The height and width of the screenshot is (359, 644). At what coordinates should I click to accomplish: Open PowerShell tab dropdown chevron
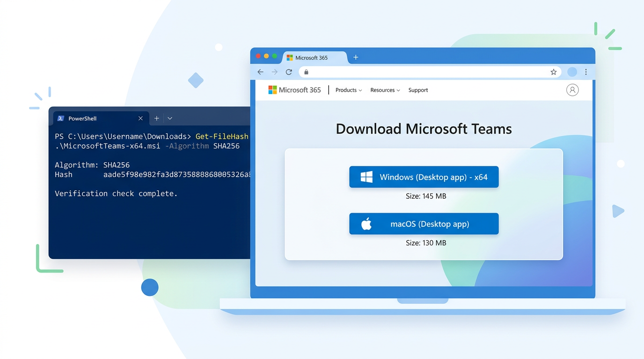point(170,118)
